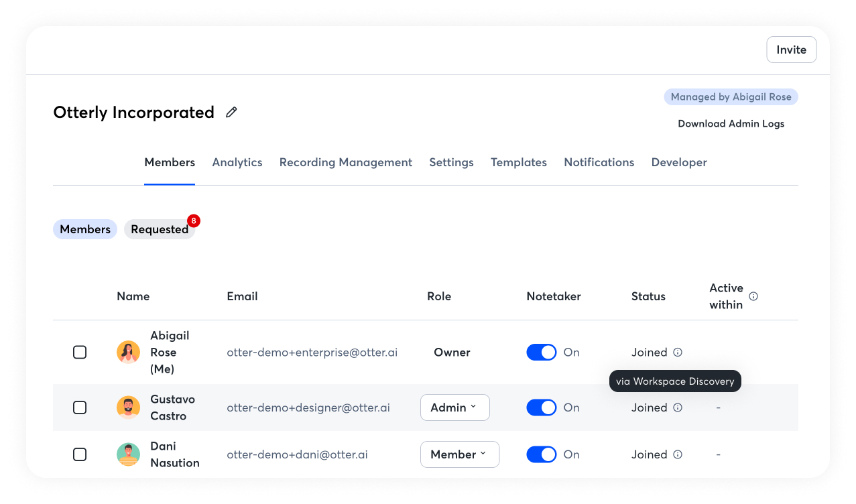The width and height of the screenshot is (856, 504).
Task: Turn off Notetaker for Abigail Rose
Action: point(542,353)
